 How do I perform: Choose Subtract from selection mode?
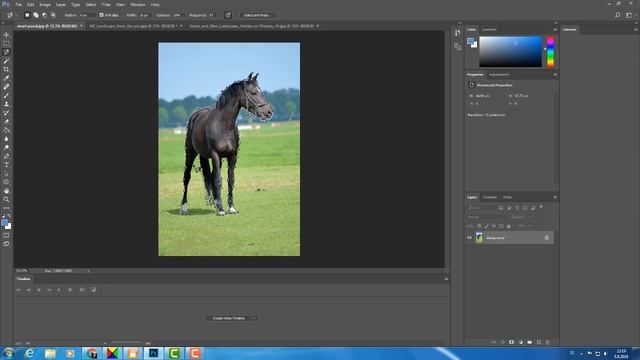[x=44, y=15]
